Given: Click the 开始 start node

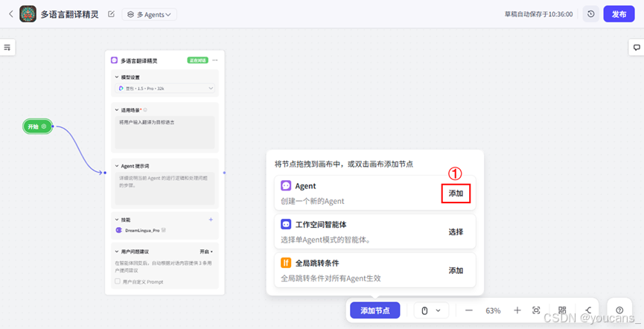Looking at the screenshot, I should tap(38, 127).
